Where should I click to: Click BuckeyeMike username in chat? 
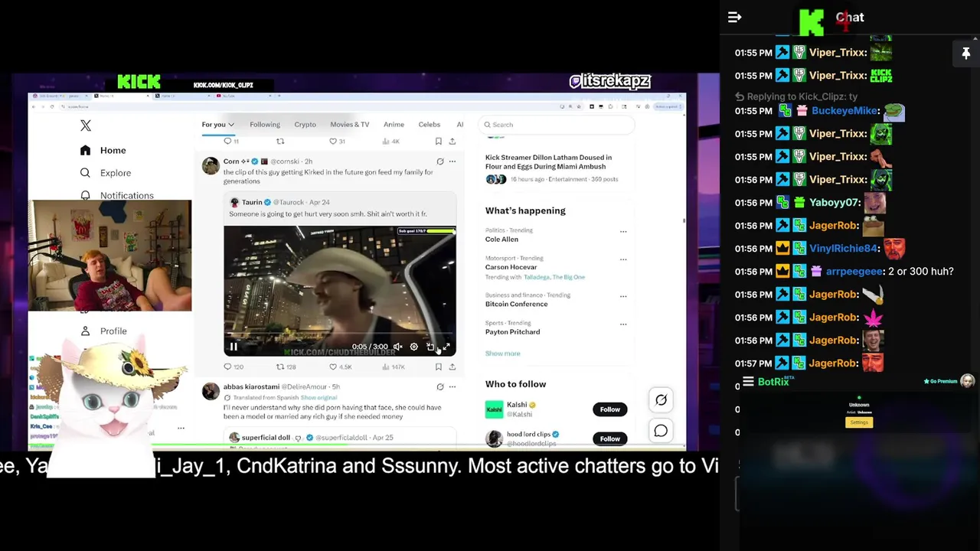[844, 111]
